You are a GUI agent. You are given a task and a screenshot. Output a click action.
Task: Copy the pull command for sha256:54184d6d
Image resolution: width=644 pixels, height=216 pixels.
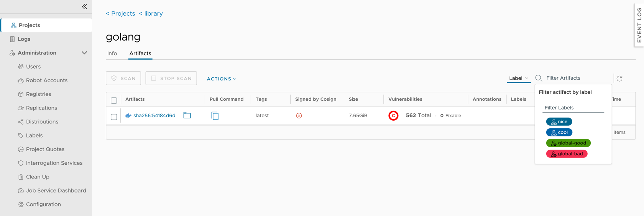(x=215, y=116)
